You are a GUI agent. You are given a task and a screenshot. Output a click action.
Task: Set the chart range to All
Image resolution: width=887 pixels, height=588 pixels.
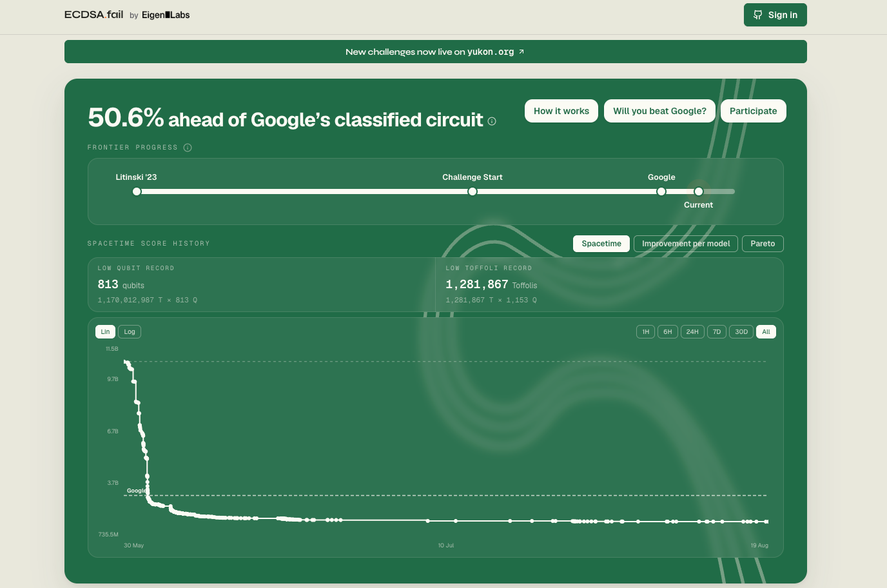coord(766,332)
